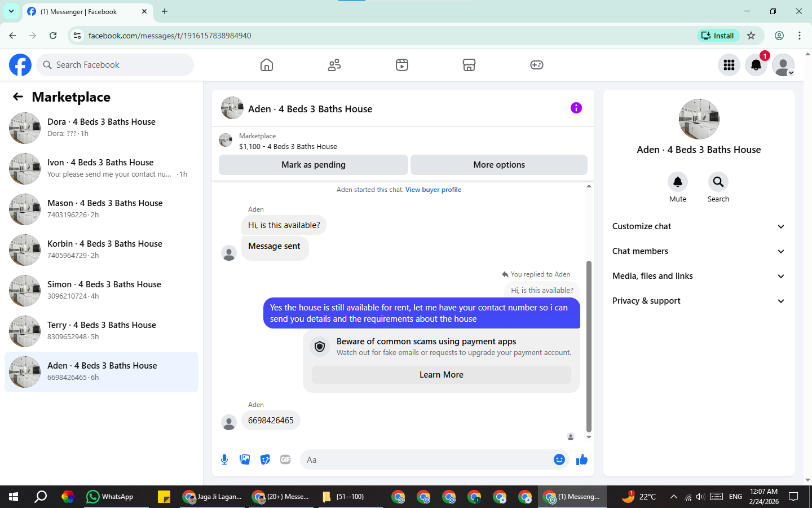Open Windows Start menu
The image size is (812, 508).
click(x=14, y=497)
